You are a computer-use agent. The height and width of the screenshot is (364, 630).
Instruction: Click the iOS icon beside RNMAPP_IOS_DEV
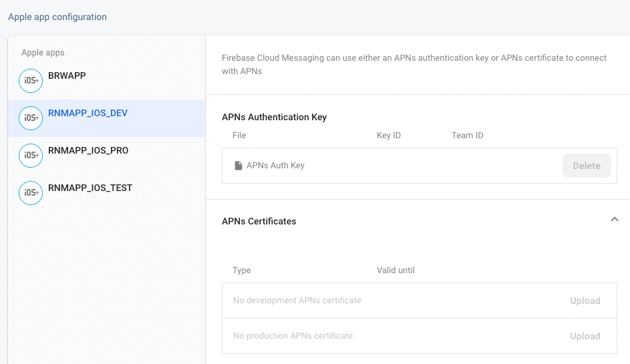(x=31, y=118)
